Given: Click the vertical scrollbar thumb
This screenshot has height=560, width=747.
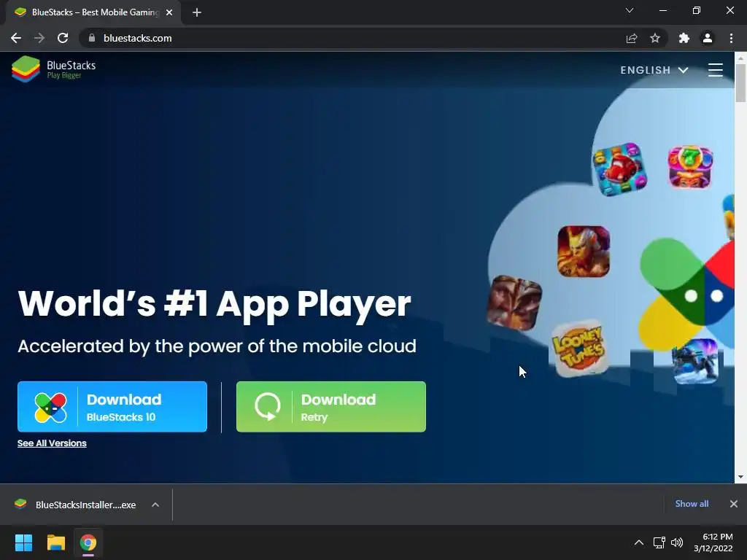Looking at the screenshot, I should (740, 83).
